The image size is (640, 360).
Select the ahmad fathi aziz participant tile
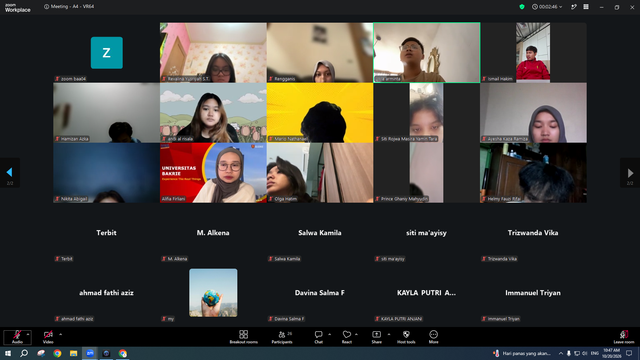pos(106,293)
